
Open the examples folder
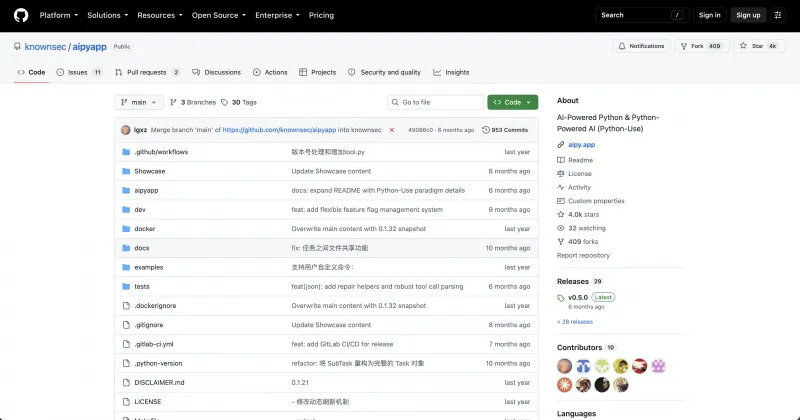click(148, 267)
